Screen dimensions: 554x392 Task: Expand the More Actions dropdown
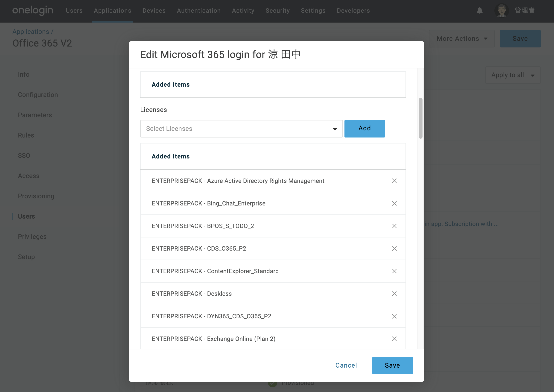[462, 39]
